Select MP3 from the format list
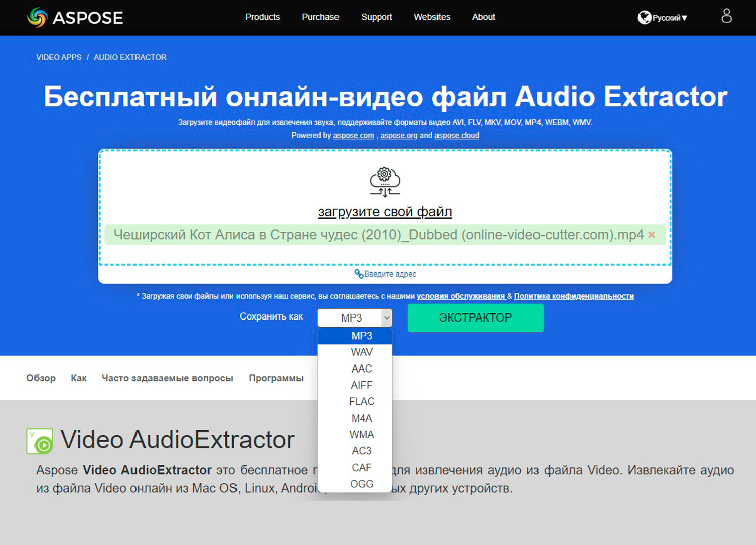Viewport: 756px width, 545px height. point(355,336)
